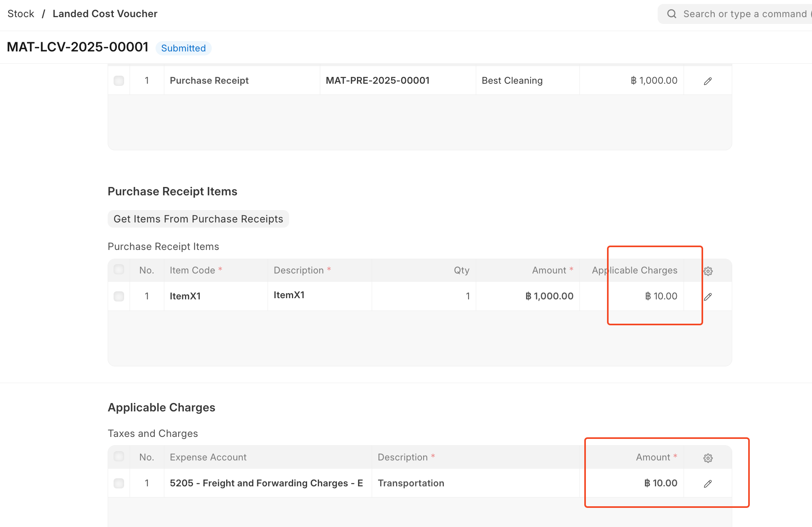
Task: Edit the ItemX1 row with pencil icon
Action: (708, 297)
